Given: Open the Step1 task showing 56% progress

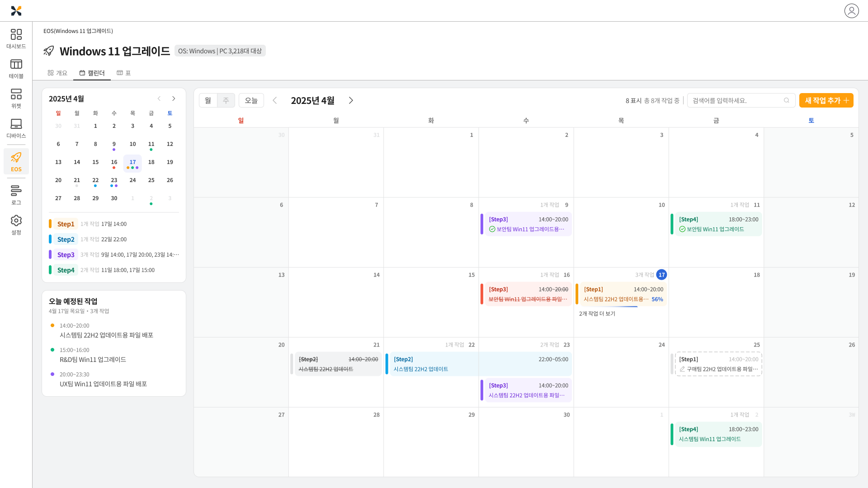Looking at the screenshot, I should [621, 294].
